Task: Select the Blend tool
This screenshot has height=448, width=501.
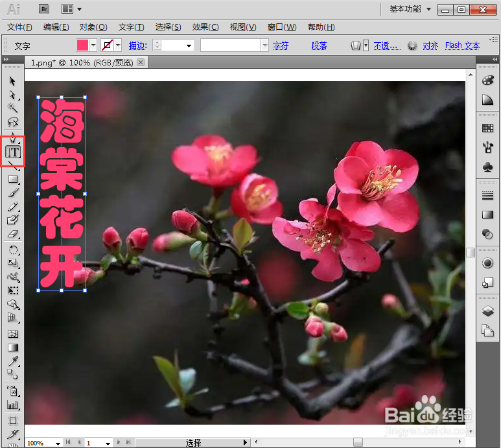Action: [13, 374]
